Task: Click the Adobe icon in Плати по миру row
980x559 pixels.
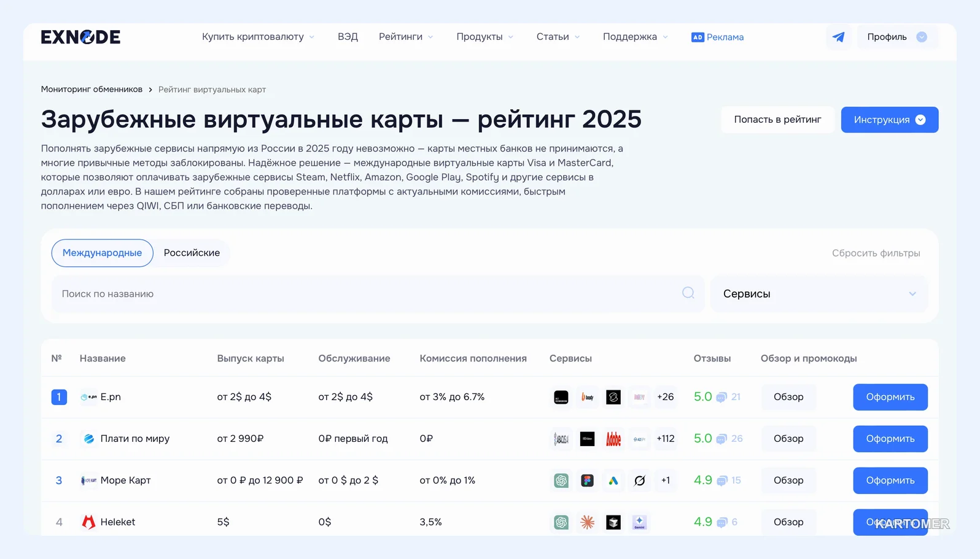Action: [613, 439]
